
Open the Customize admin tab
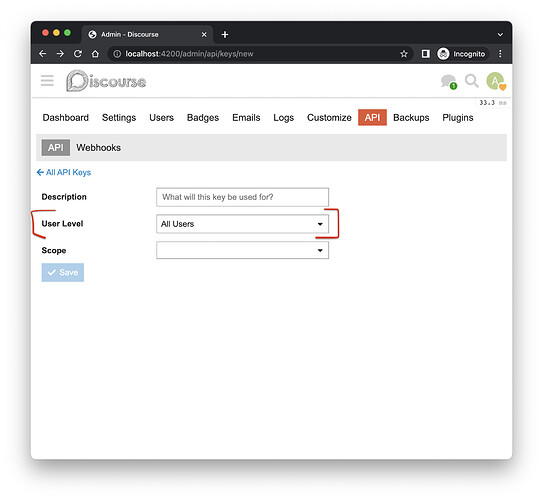pos(329,118)
